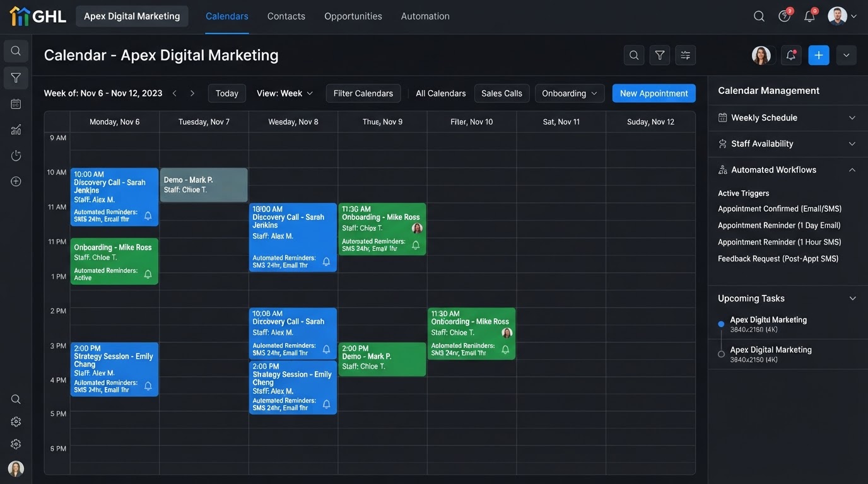Select the filter funnel in left sidebar
Image resolution: width=868 pixels, height=484 pixels.
(16, 78)
